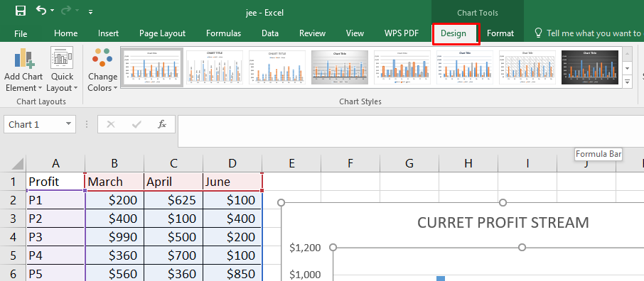Open the Undo history dropdown arrow
The height and width of the screenshot is (281, 644).
[x=53, y=11]
